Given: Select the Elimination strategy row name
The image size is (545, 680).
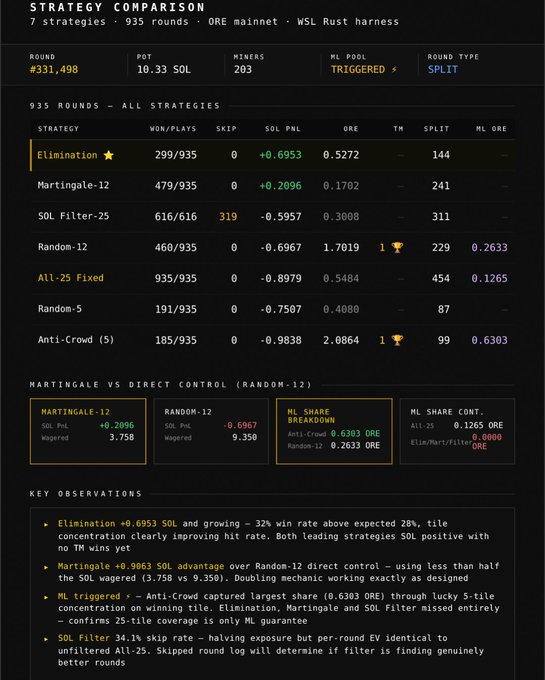Looking at the screenshot, I should pyautogui.click(x=67, y=155).
